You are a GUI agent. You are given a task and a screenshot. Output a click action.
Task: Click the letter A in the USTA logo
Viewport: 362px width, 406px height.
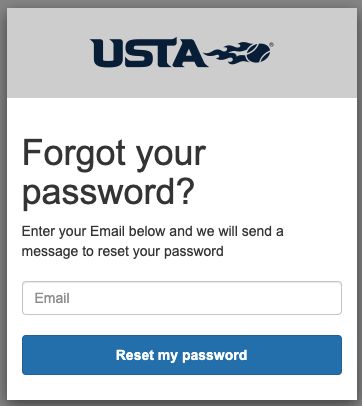[189, 53]
